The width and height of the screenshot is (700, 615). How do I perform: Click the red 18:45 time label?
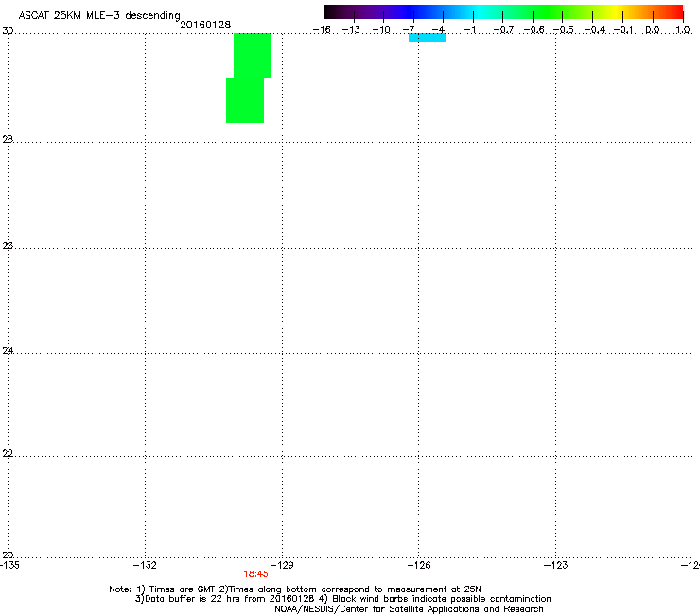[255, 574]
